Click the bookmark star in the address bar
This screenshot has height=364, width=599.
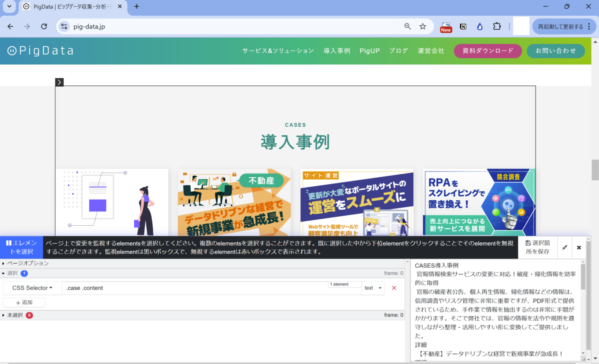click(x=423, y=27)
